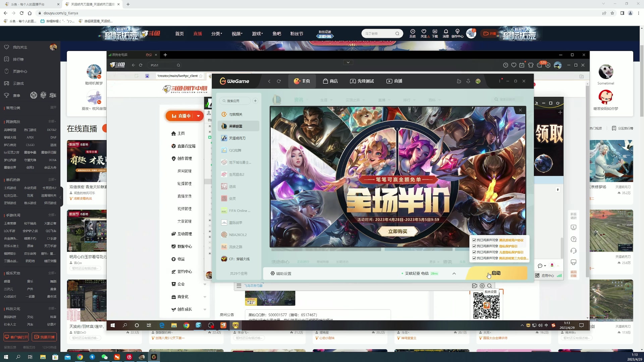The width and height of the screenshot is (644, 362).
Task: Open the 分类 dropdown in Douyu navigation
Action: coord(217,34)
